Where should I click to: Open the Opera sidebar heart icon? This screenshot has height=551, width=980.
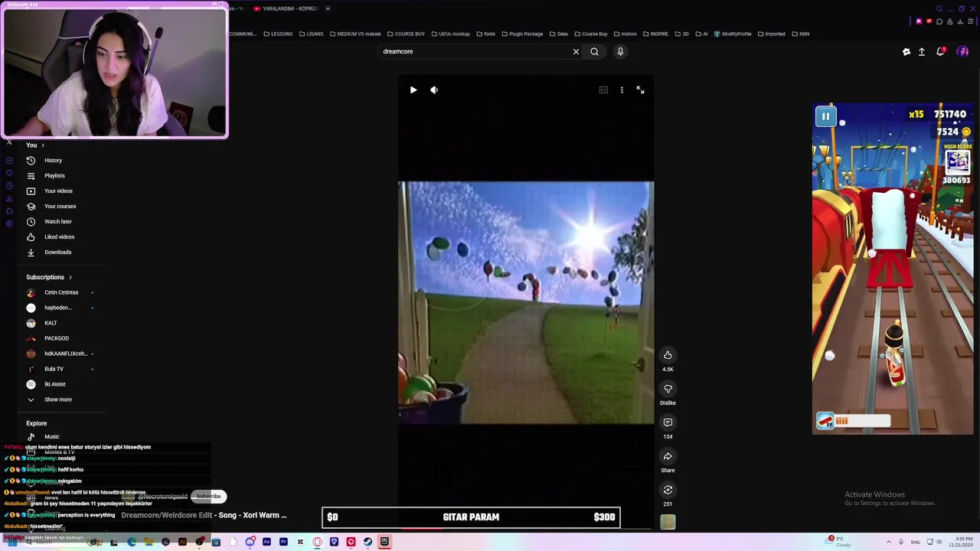[x=9, y=173]
